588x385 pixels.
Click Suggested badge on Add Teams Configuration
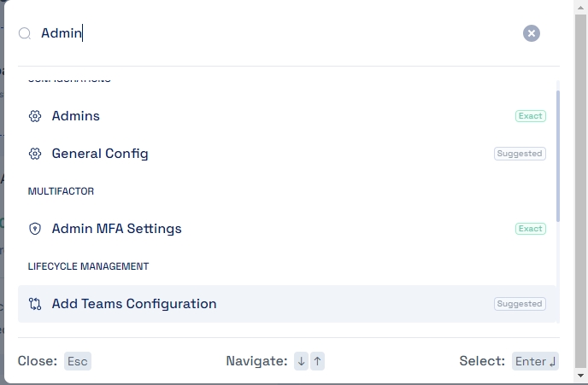click(x=520, y=304)
